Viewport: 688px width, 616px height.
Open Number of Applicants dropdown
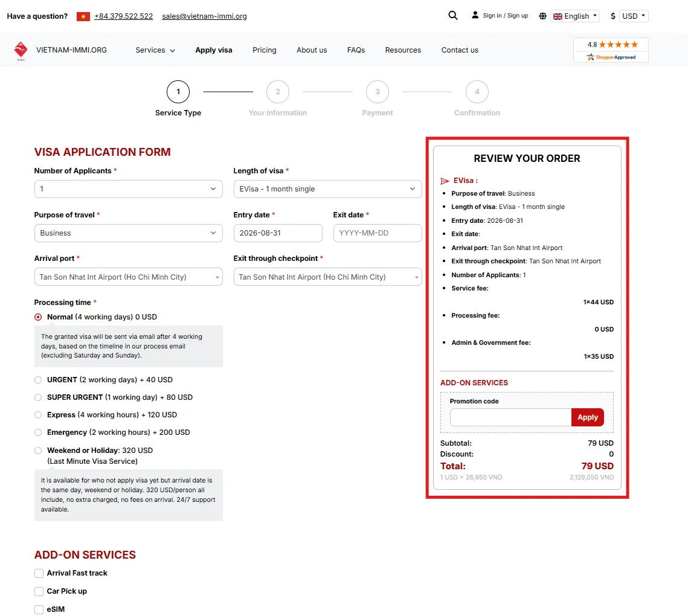tap(129, 189)
